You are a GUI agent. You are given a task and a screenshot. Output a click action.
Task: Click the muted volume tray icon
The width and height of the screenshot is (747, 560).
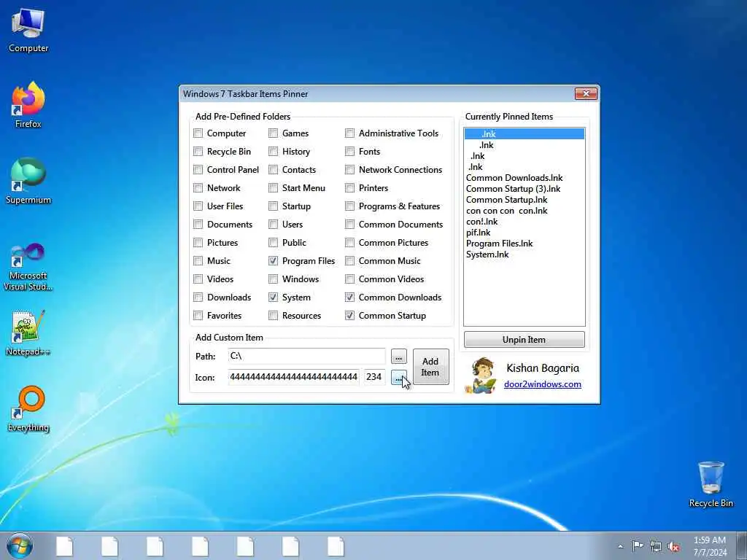(673, 546)
